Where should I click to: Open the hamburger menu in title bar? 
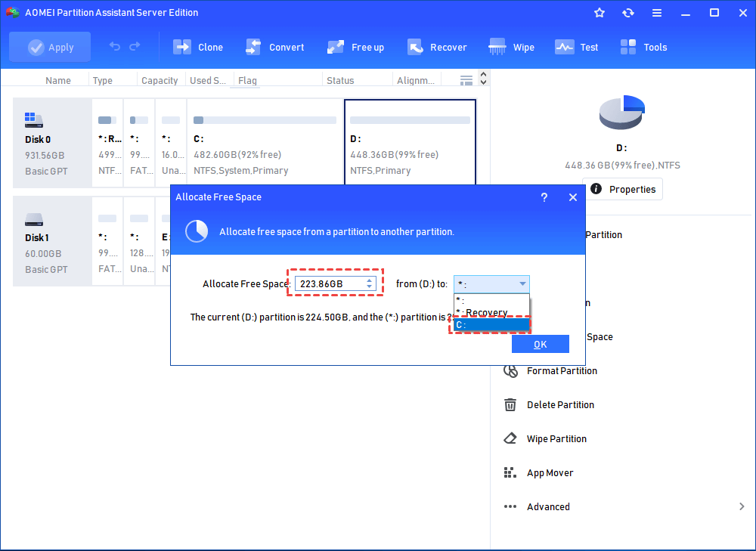click(657, 13)
